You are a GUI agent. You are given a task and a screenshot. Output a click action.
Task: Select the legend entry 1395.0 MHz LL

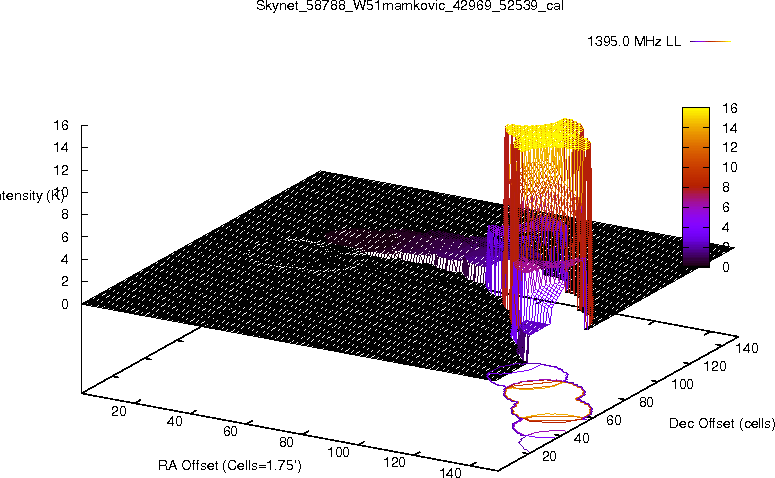click(634, 42)
